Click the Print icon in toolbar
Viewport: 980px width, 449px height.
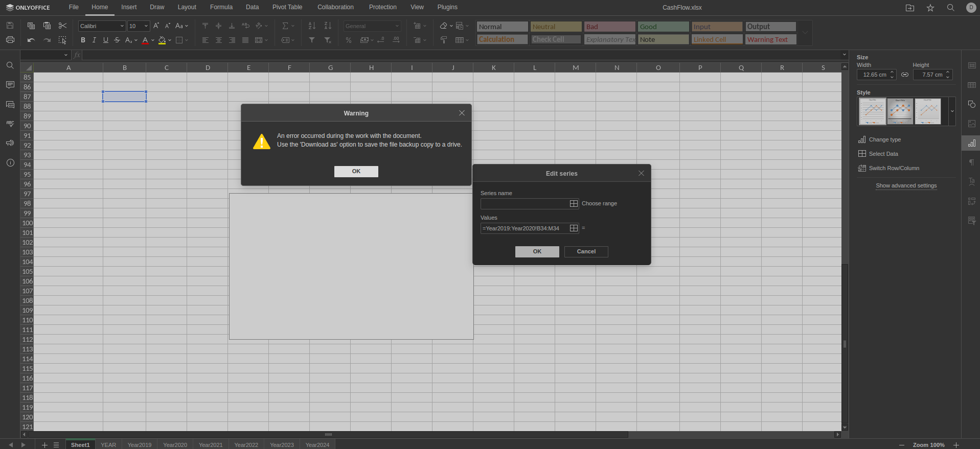coord(10,40)
